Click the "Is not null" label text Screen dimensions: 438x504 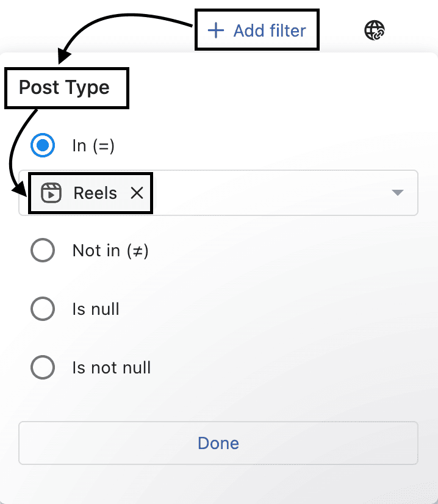[x=112, y=368]
